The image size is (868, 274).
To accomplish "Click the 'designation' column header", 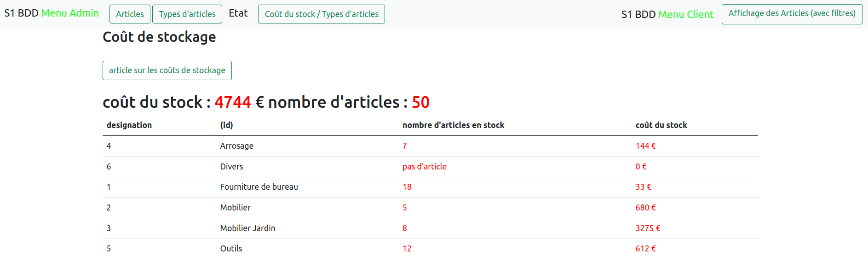I will pos(129,125).
